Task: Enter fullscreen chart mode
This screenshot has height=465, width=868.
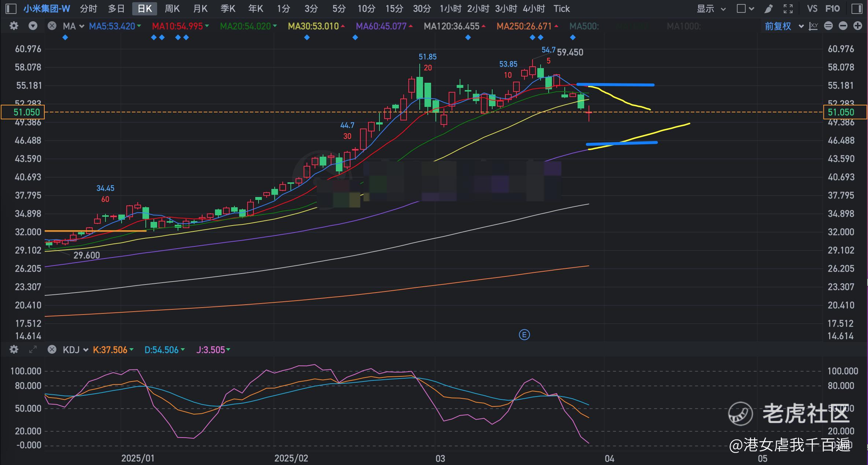Action: coord(788,9)
